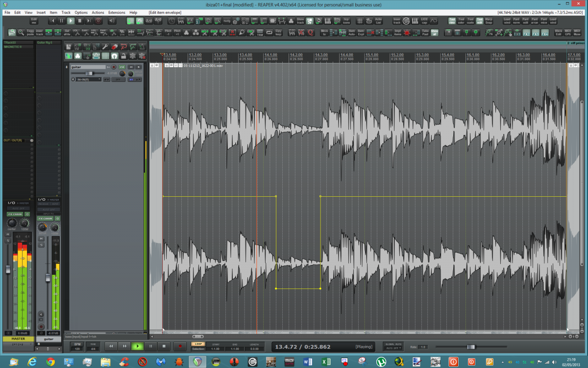
Task: Open the Extensions menu
Action: click(117, 12)
